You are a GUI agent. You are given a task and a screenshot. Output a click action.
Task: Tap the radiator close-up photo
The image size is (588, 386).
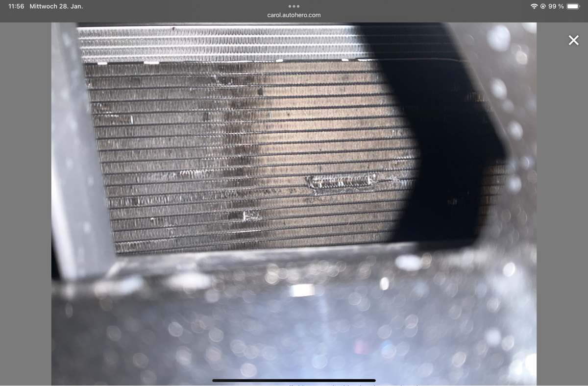[294, 203]
